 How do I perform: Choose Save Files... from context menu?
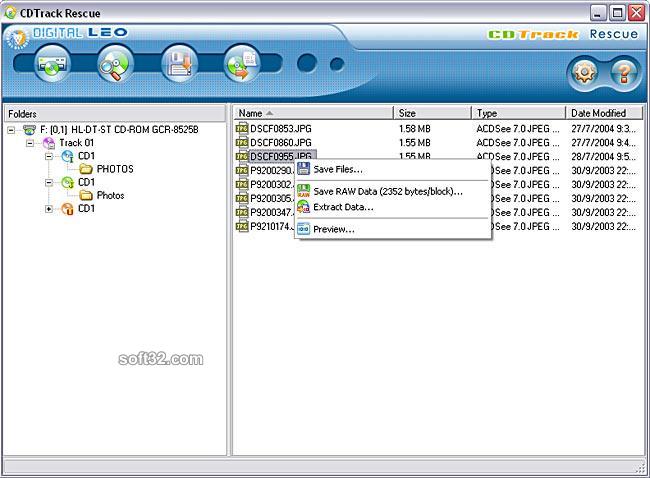[393, 169]
